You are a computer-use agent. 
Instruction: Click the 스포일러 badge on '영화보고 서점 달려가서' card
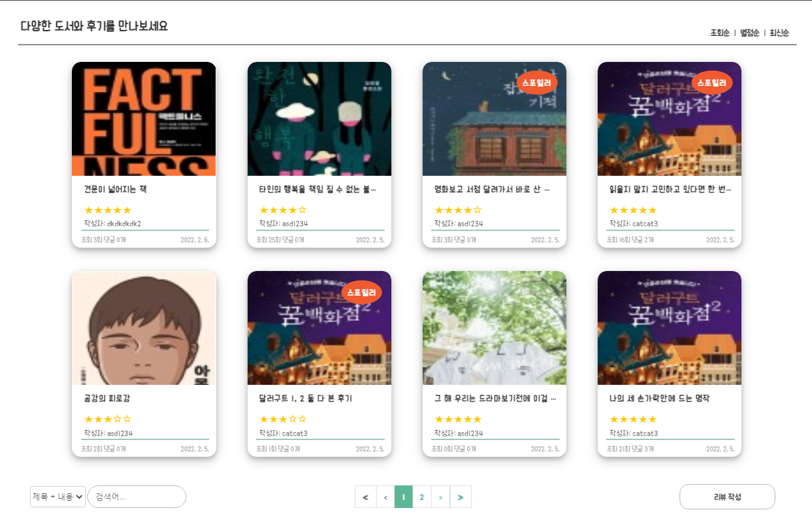tap(537, 83)
